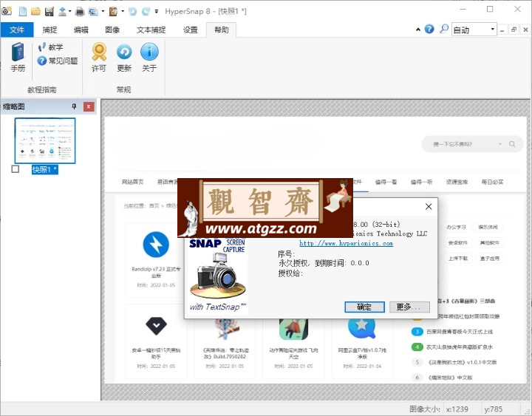Click the search box in the captured webpage
532x416 pixels.
click(x=471, y=144)
